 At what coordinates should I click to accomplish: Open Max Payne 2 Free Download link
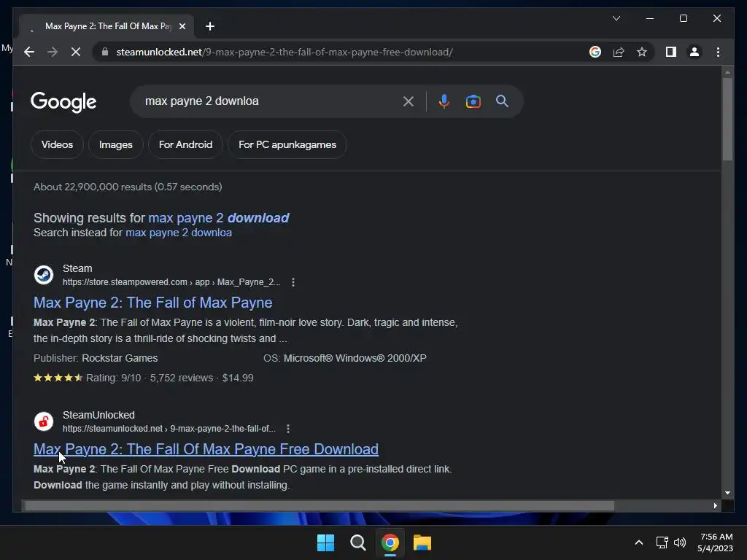pos(206,449)
